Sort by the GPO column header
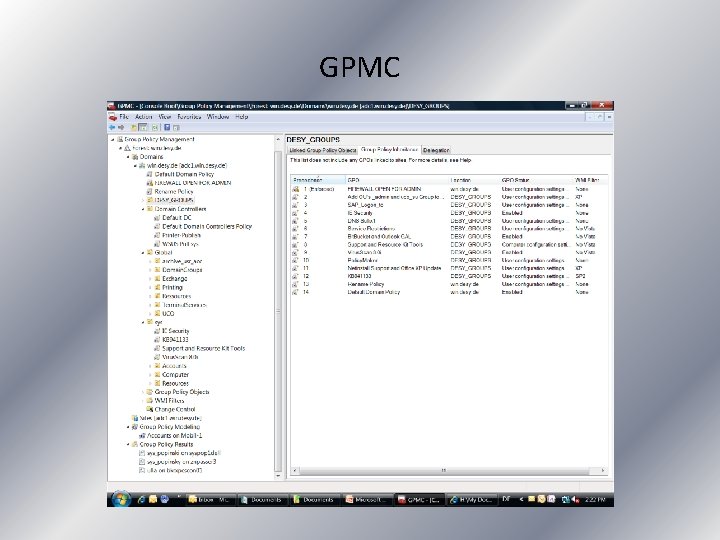 coord(397,180)
